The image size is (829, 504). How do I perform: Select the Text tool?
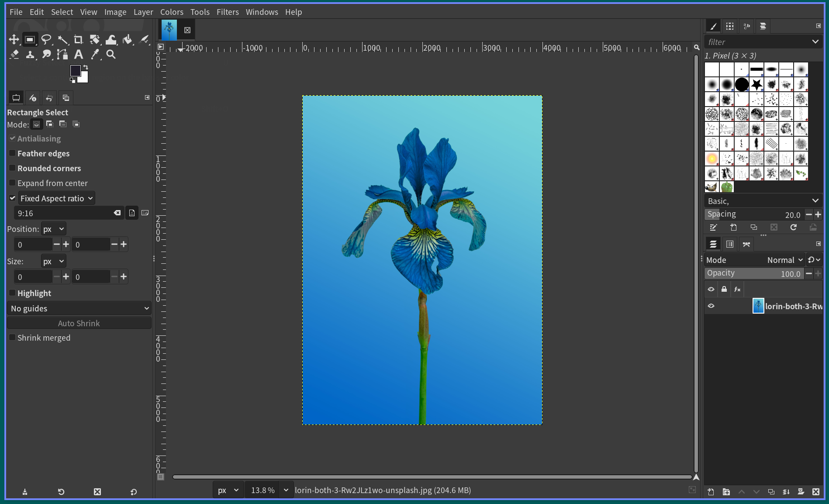(79, 55)
